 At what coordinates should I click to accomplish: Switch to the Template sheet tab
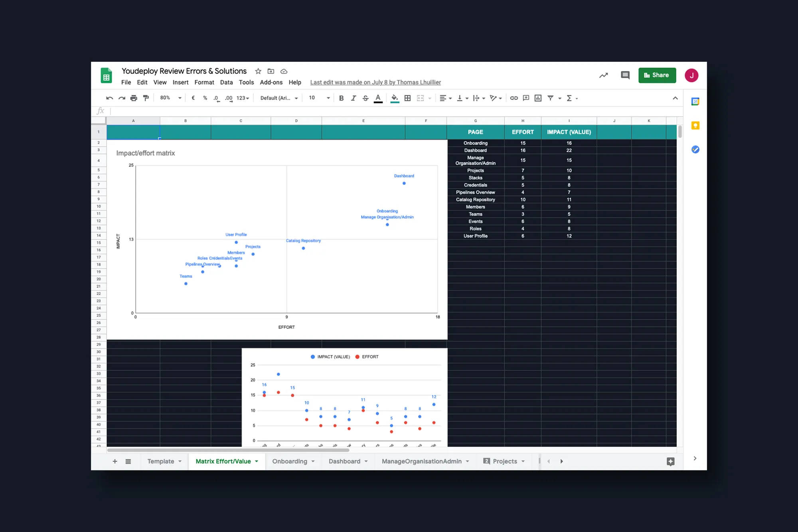pos(161,461)
